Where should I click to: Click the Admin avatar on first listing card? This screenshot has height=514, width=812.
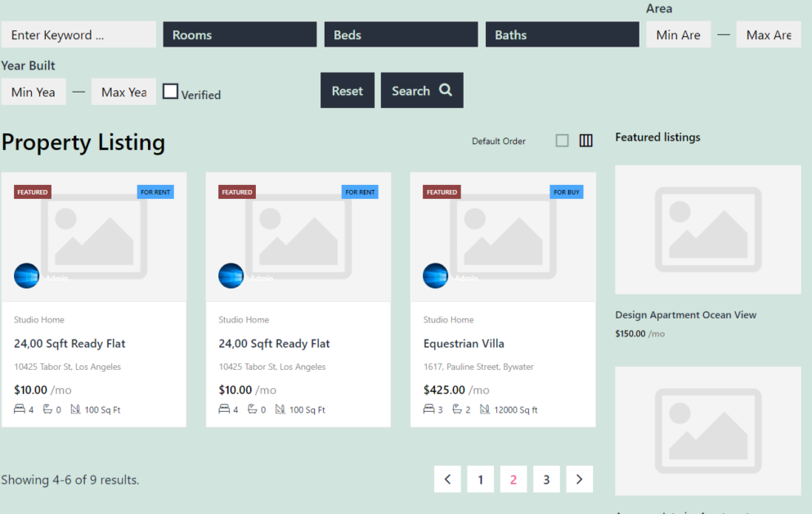26,276
